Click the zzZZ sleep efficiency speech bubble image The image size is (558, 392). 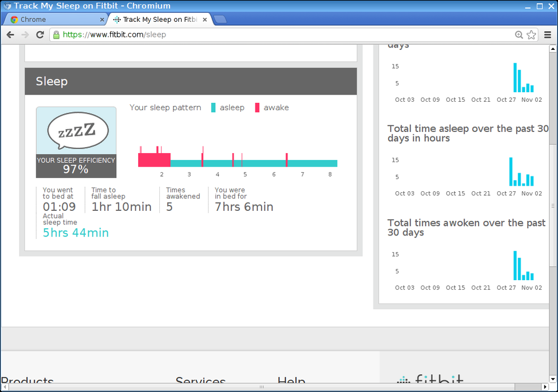pyautogui.click(x=78, y=131)
